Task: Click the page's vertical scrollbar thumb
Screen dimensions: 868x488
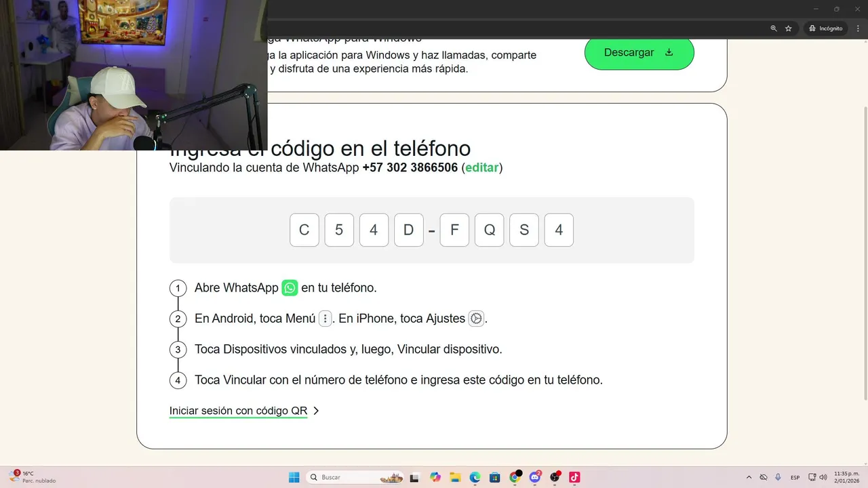Action: point(865,252)
